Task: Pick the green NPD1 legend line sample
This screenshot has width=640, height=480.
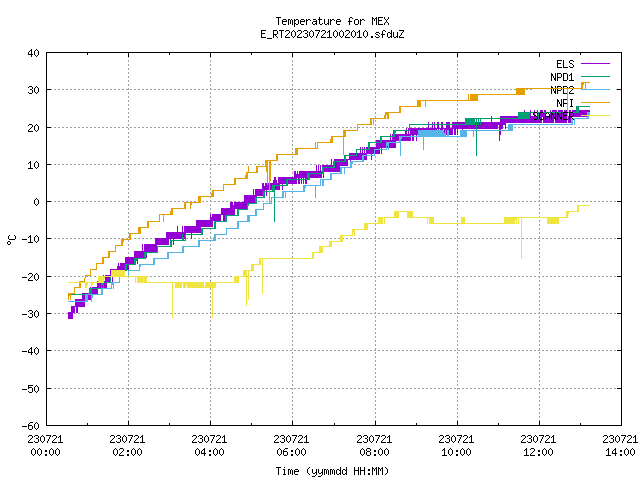Action: (595, 76)
